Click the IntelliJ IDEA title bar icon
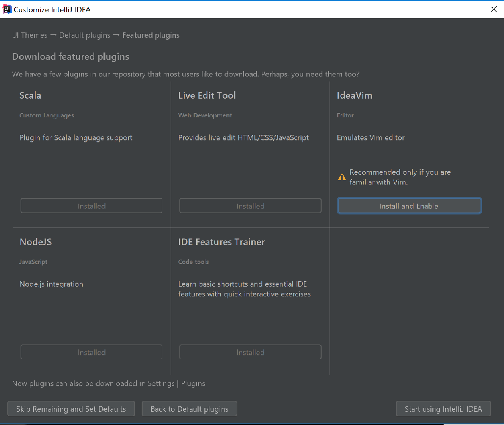Image resolution: width=504 pixels, height=425 pixels. (x=7, y=8)
